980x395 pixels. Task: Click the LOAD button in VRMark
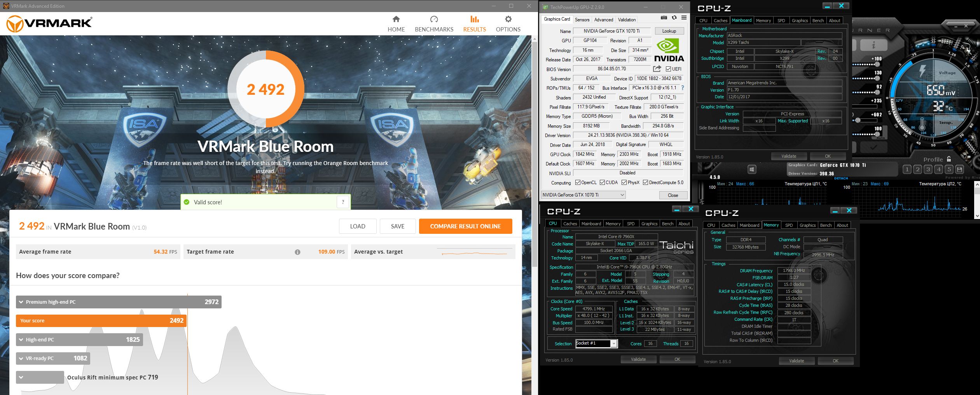357,226
